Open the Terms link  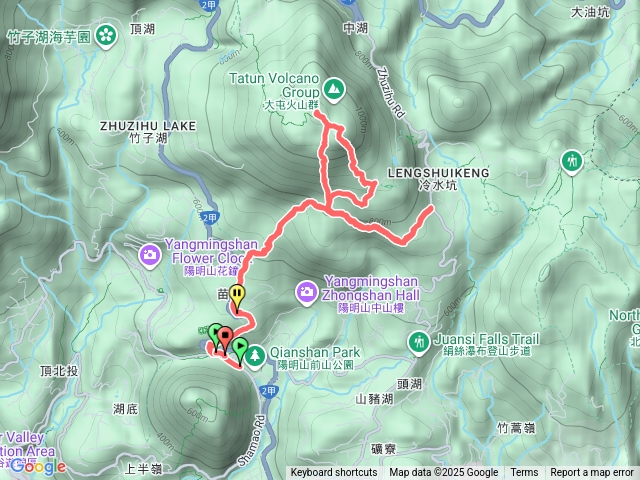pyautogui.click(x=524, y=473)
